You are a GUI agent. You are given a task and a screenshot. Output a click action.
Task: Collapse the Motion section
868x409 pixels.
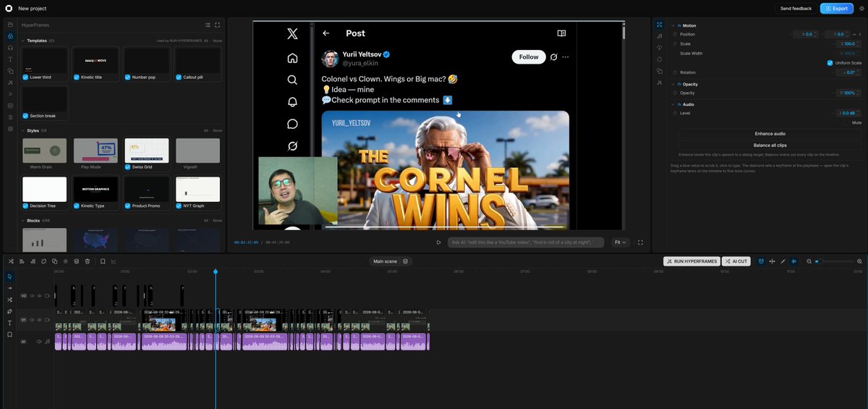[x=673, y=25]
